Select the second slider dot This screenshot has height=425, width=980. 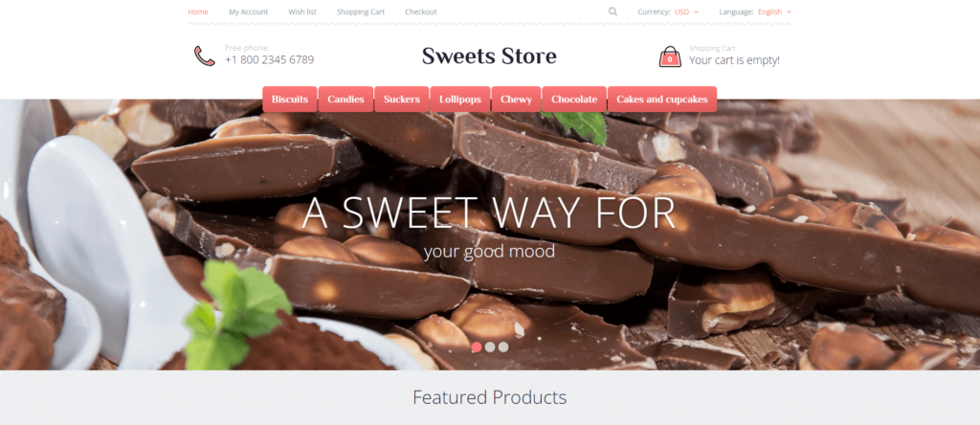[490, 347]
